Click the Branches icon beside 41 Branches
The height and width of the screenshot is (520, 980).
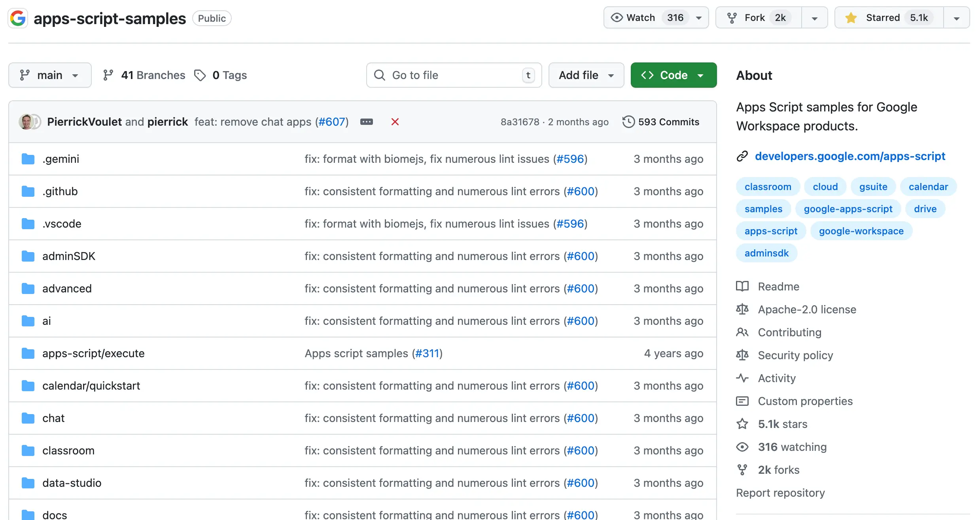108,75
